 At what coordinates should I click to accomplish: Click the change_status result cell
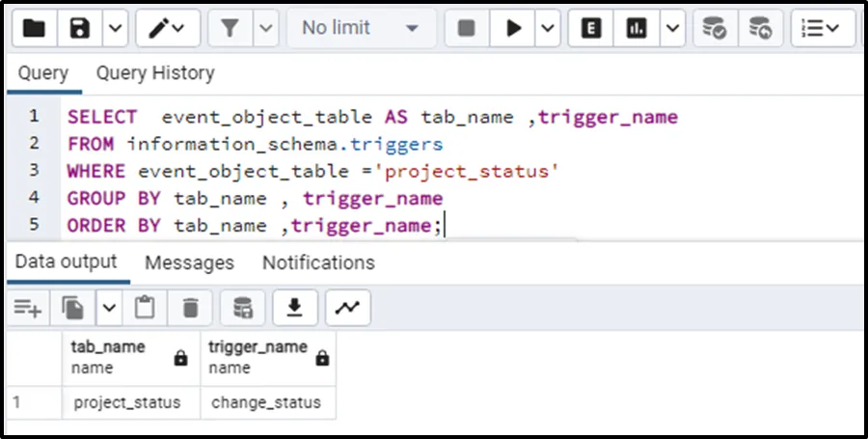266,402
